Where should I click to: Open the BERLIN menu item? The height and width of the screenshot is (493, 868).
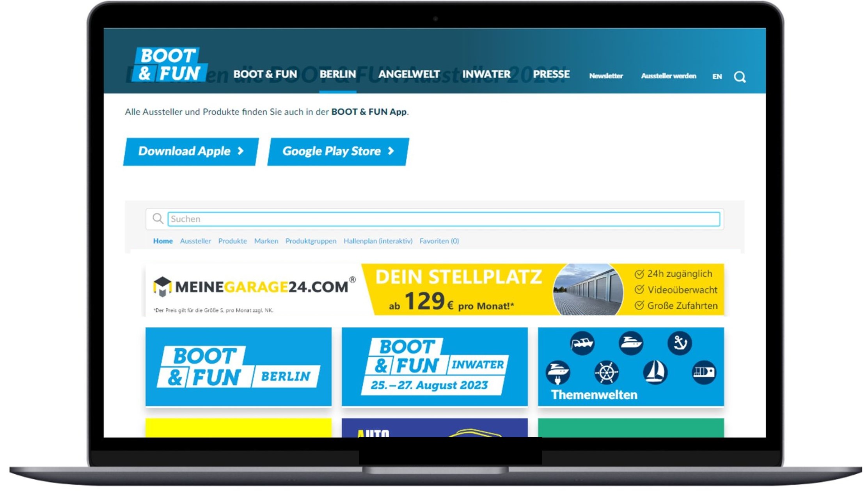tap(338, 74)
